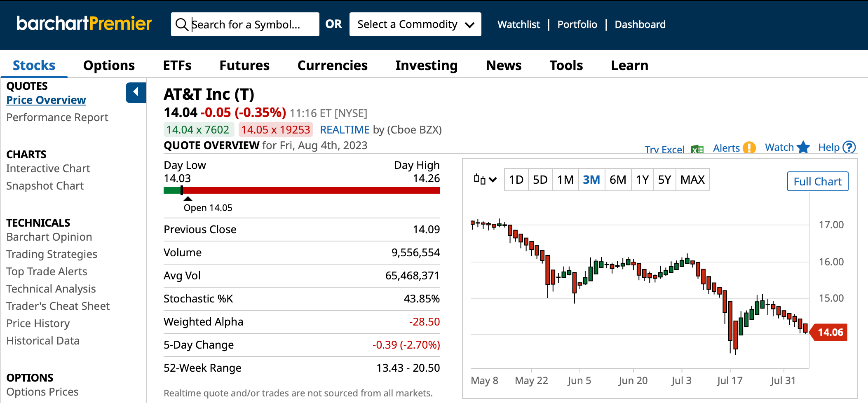Open Price History in sidebar
This screenshot has height=403, width=868.
pos(38,323)
